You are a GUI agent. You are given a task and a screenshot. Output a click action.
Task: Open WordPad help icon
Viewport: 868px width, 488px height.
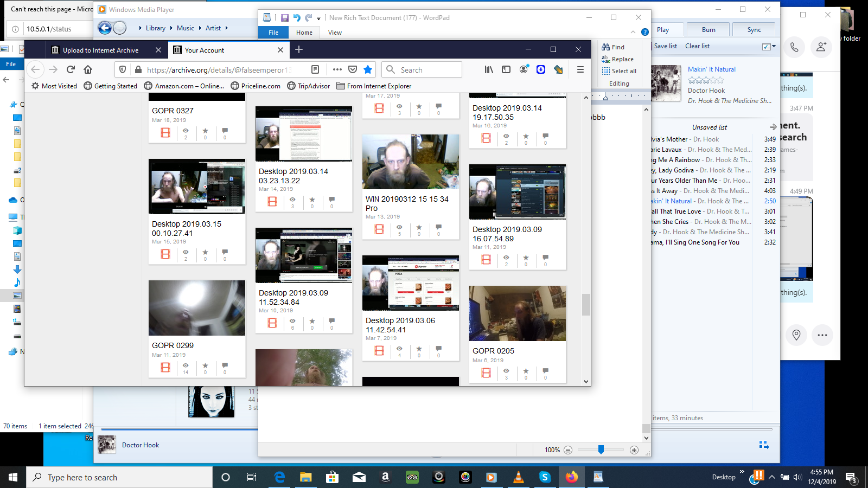pos(644,32)
